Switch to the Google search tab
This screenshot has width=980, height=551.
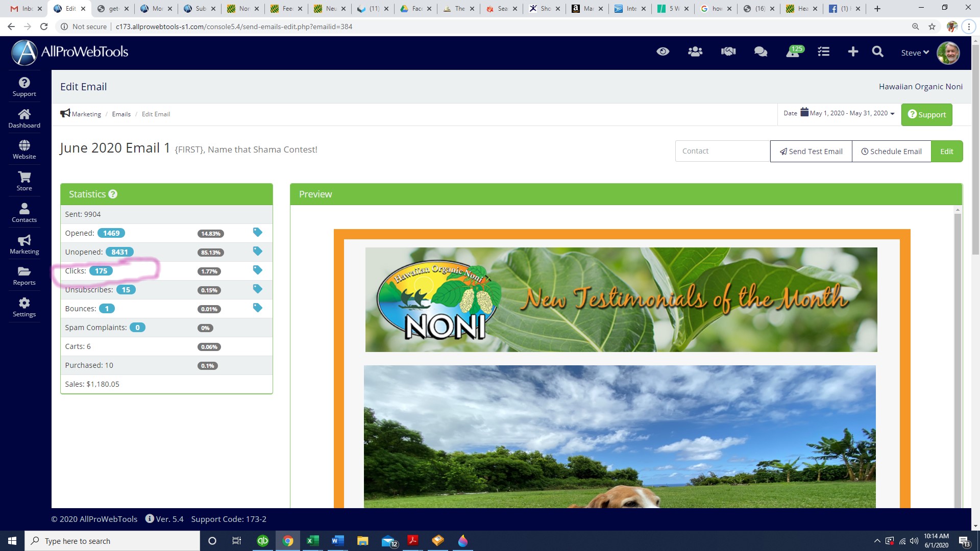click(x=717, y=9)
